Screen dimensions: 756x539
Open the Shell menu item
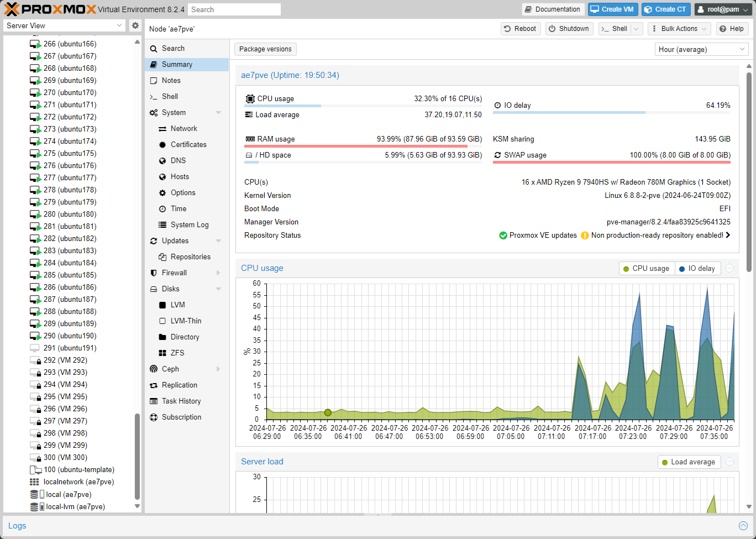pos(170,96)
